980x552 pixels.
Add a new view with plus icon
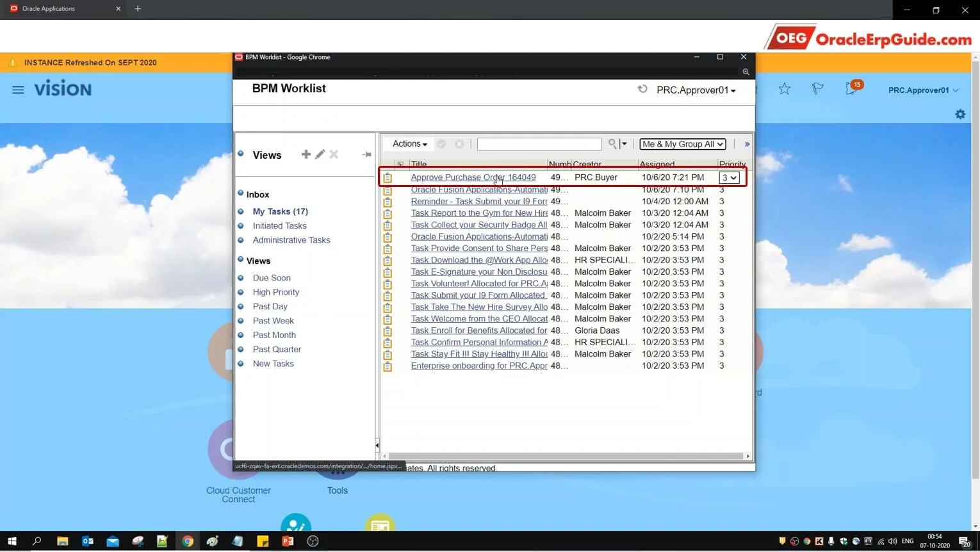306,154
